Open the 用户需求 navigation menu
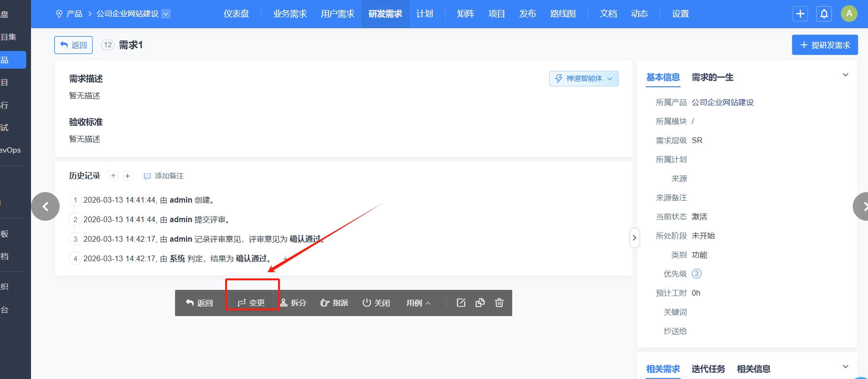The image size is (868, 379). pyautogui.click(x=337, y=14)
